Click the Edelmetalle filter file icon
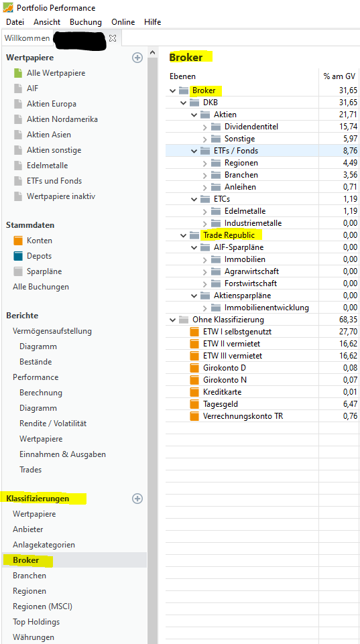 18,166
